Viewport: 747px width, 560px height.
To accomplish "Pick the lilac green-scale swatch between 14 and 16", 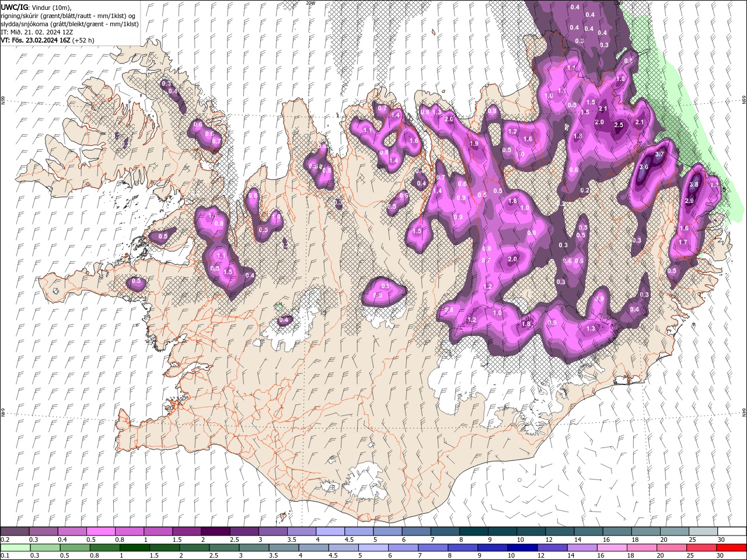I will (x=582, y=547).
